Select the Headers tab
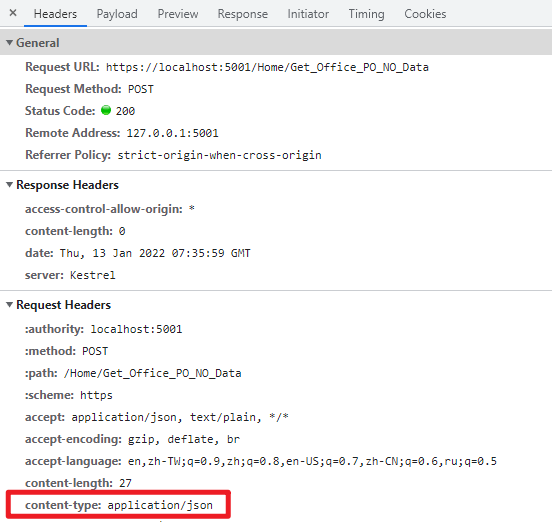This screenshot has width=552, height=522. pos(55,14)
